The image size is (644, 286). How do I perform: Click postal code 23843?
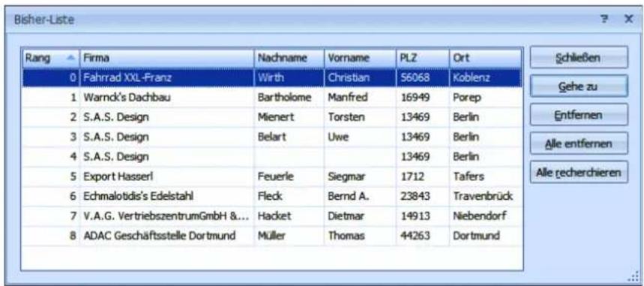click(423, 196)
